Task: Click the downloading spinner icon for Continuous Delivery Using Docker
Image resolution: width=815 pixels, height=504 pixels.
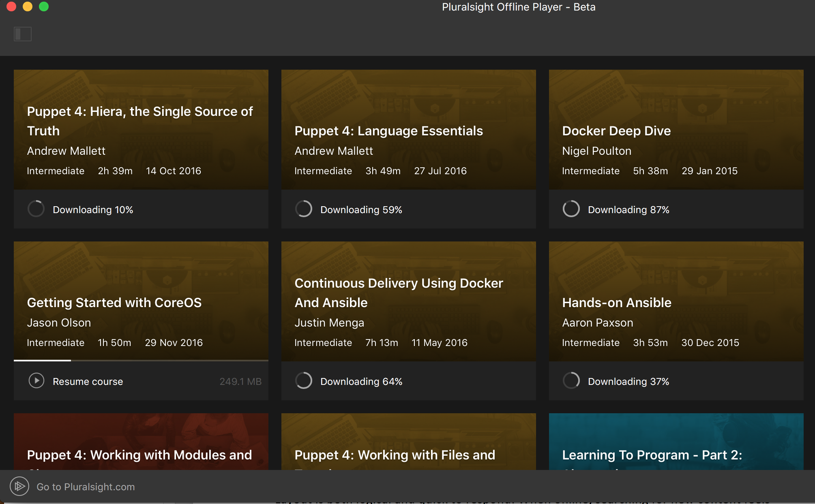Action: [x=303, y=381]
